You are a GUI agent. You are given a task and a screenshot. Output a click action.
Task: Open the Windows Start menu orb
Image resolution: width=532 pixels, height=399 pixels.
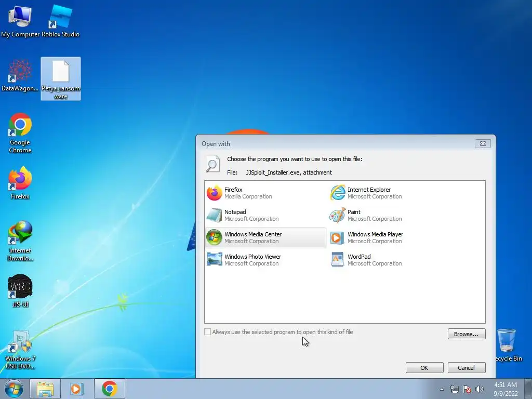tap(14, 389)
